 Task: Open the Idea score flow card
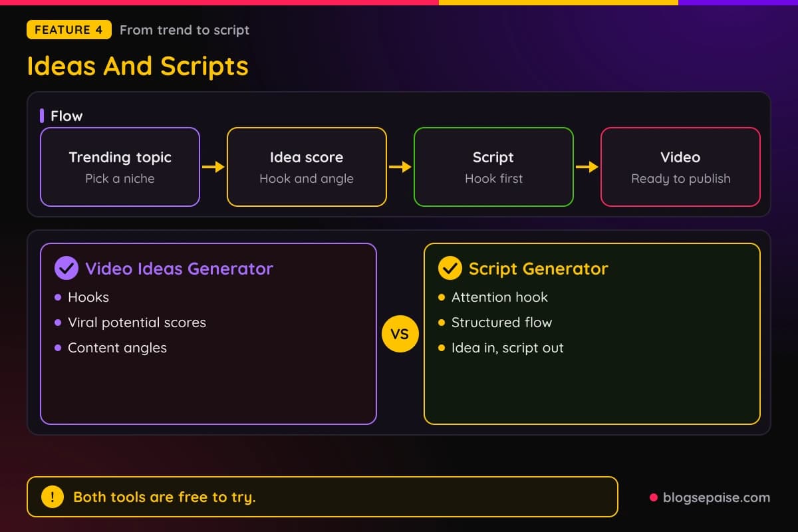click(x=307, y=167)
